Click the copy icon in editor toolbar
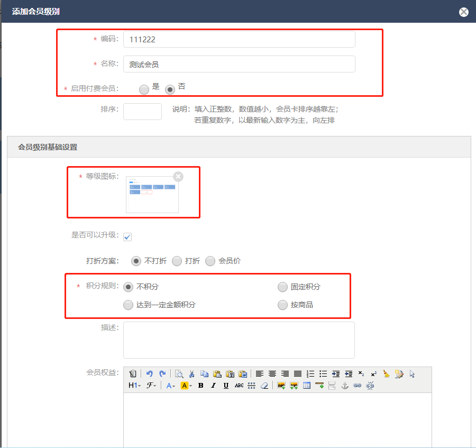Viewport: 476px width, 448px height. point(204,373)
